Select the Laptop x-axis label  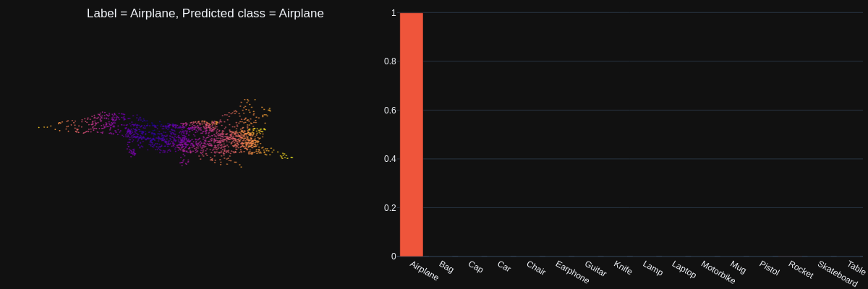[x=684, y=269]
